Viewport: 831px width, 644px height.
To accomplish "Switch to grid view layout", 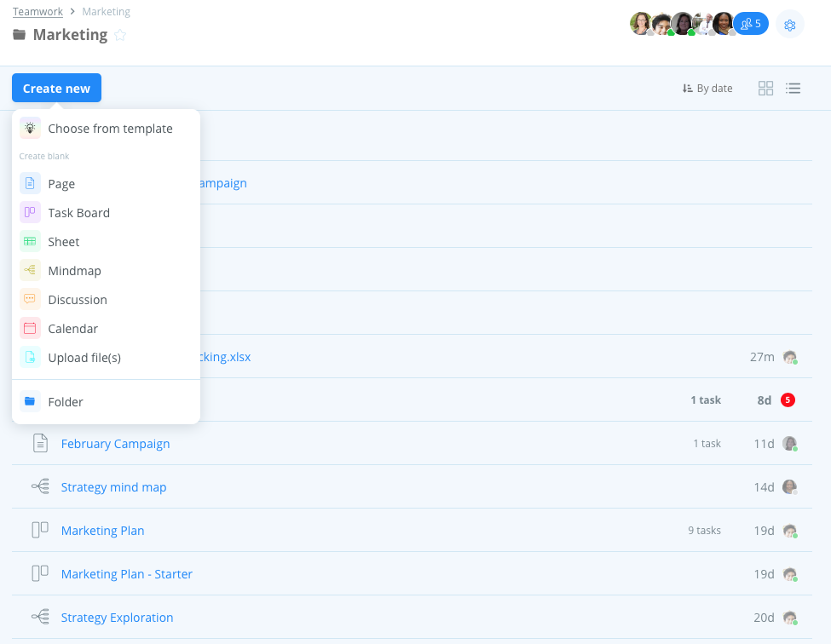I will coord(765,89).
